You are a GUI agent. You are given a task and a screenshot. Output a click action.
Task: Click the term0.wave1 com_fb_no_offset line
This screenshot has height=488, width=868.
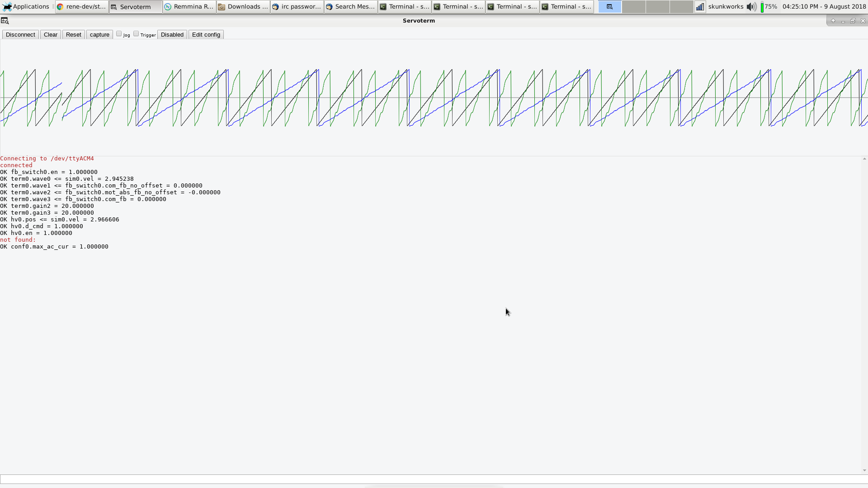(x=101, y=186)
